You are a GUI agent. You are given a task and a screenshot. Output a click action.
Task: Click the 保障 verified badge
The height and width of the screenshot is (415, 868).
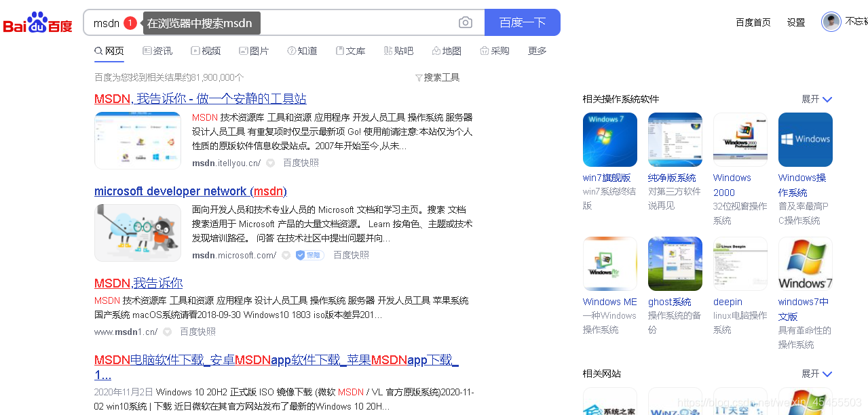(309, 255)
